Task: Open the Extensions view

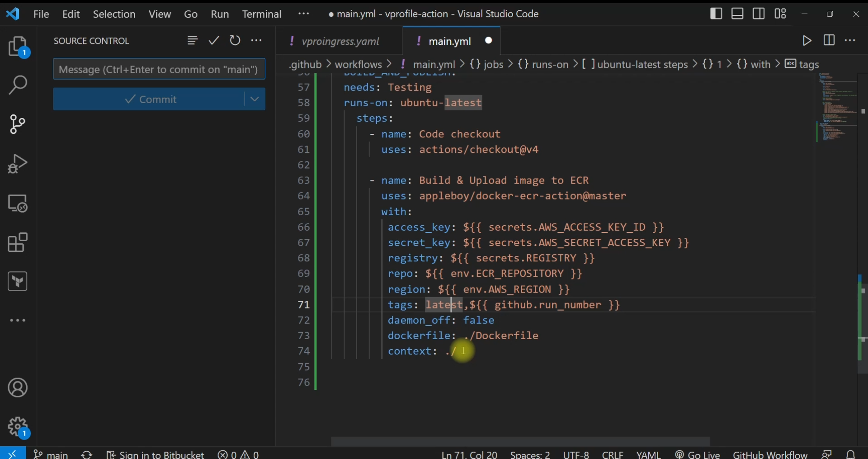Action: [x=18, y=242]
